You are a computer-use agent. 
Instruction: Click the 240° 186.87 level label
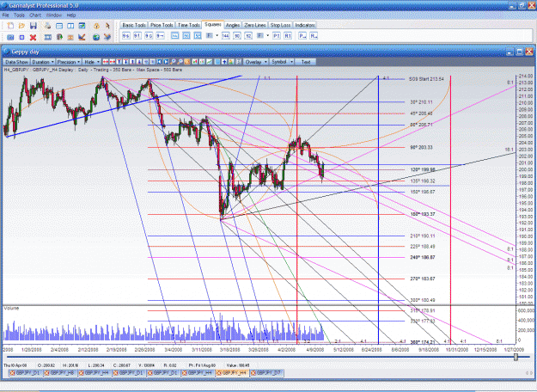point(423,257)
